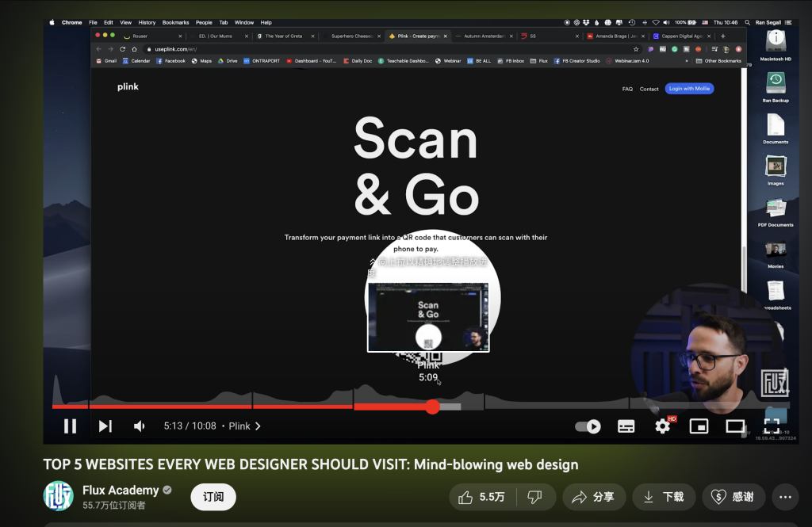Click the home icon in recorded Chrome toolbar

click(134, 49)
